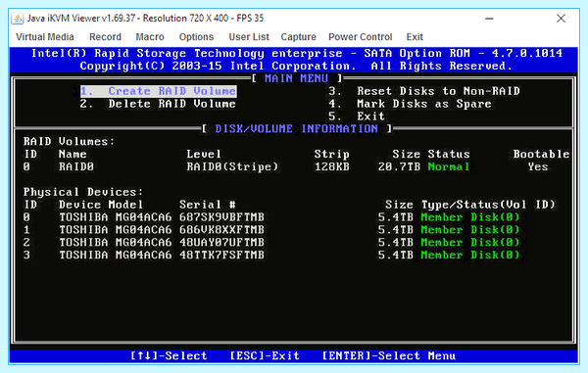Click the arrow keys Select hint
Screen dimensions: 588x373
[x=169, y=355]
